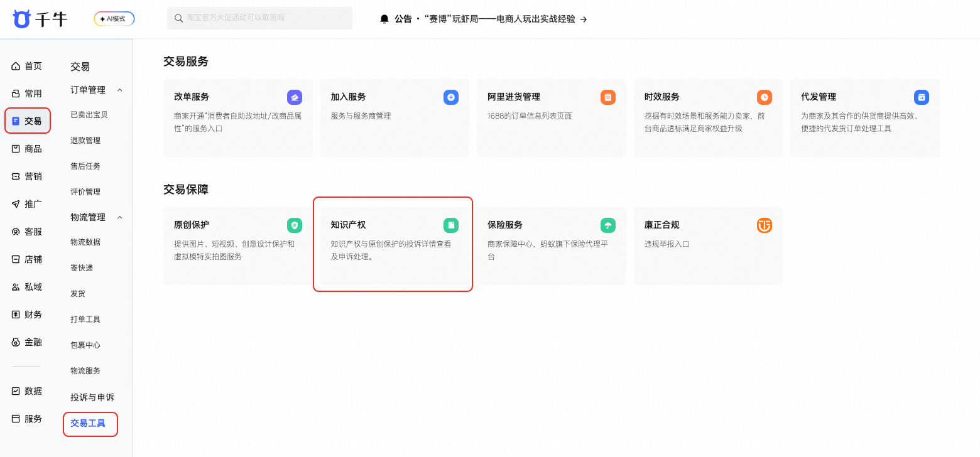This screenshot has height=457, width=980.
Task: Open the 时效服务 card title
Action: pos(662,97)
